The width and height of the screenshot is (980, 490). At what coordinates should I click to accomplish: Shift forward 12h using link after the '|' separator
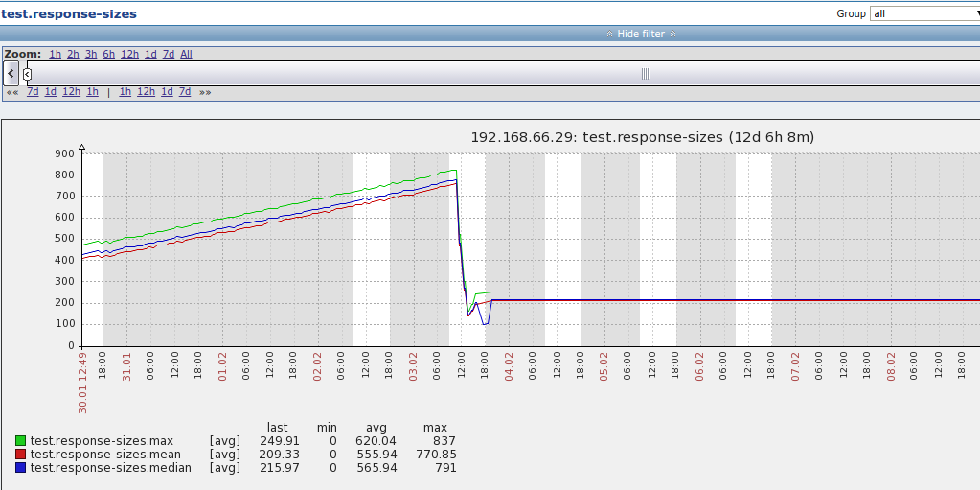[x=146, y=91]
